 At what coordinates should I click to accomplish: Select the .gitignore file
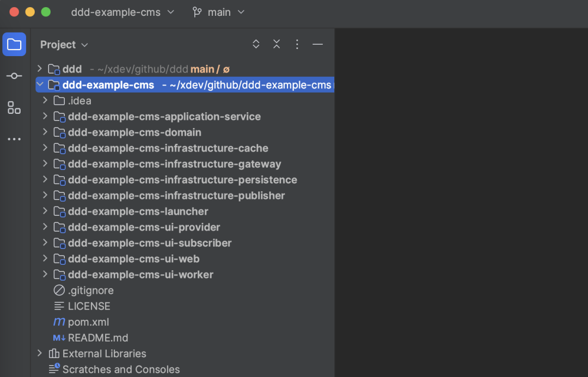click(90, 290)
